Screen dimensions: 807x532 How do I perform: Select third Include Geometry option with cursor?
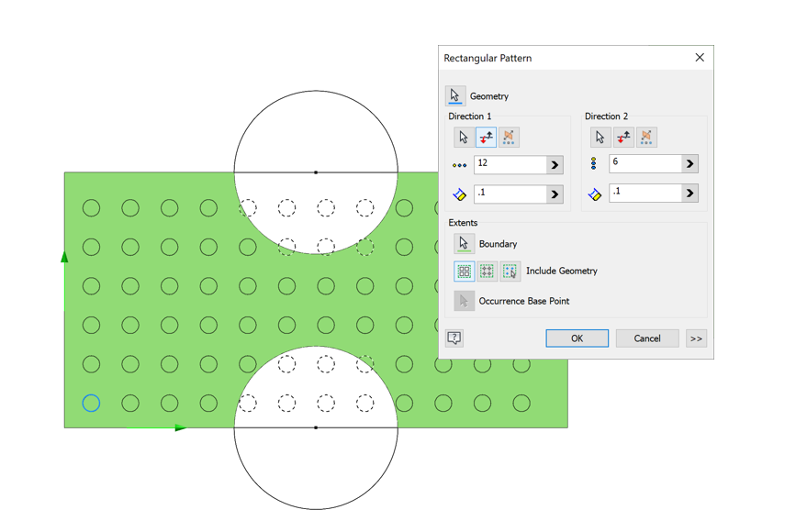(510, 271)
